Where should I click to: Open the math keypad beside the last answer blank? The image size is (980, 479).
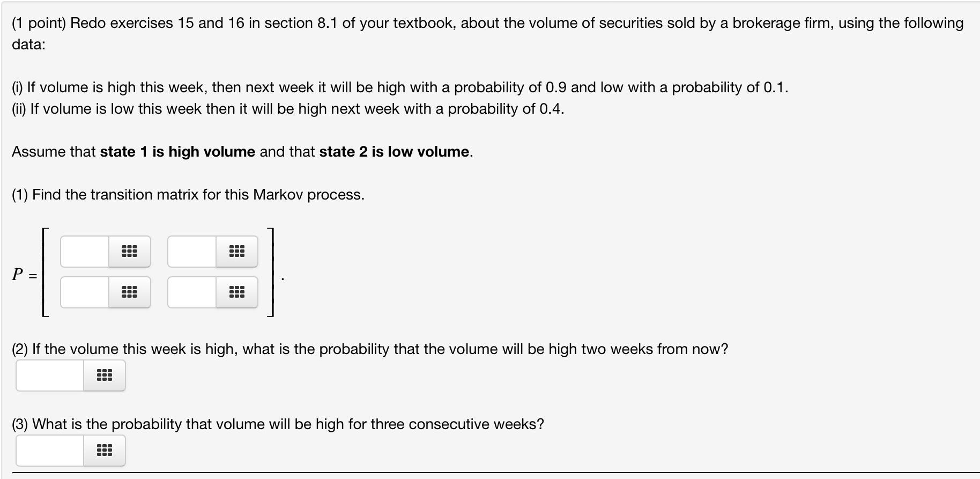[x=103, y=451]
